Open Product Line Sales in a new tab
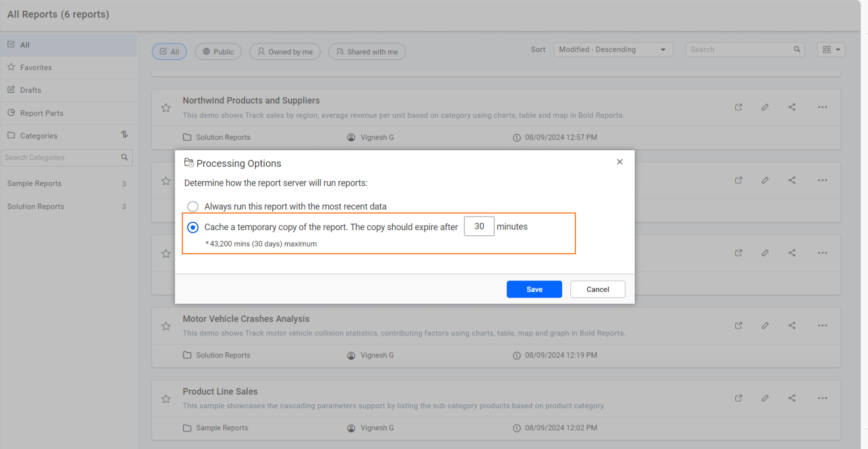868x449 pixels. tap(738, 398)
